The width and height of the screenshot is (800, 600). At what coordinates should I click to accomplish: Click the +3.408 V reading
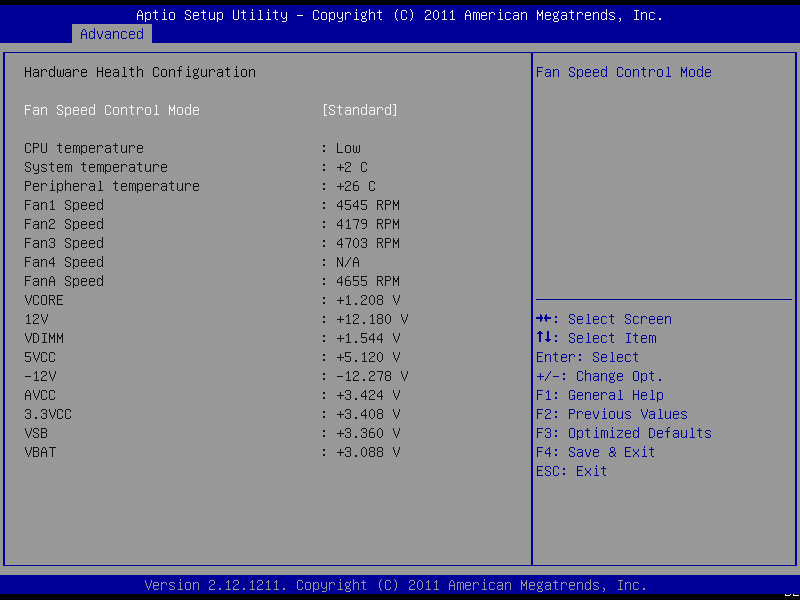(x=368, y=414)
